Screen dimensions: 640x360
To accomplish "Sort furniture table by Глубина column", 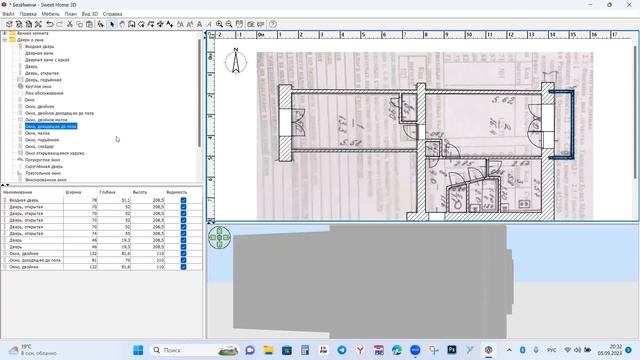I will (x=114, y=192).
